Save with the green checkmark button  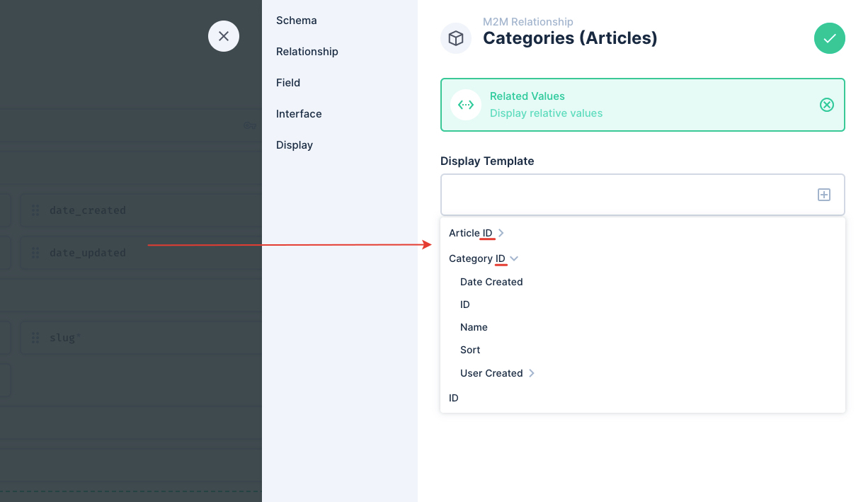click(830, 38)
